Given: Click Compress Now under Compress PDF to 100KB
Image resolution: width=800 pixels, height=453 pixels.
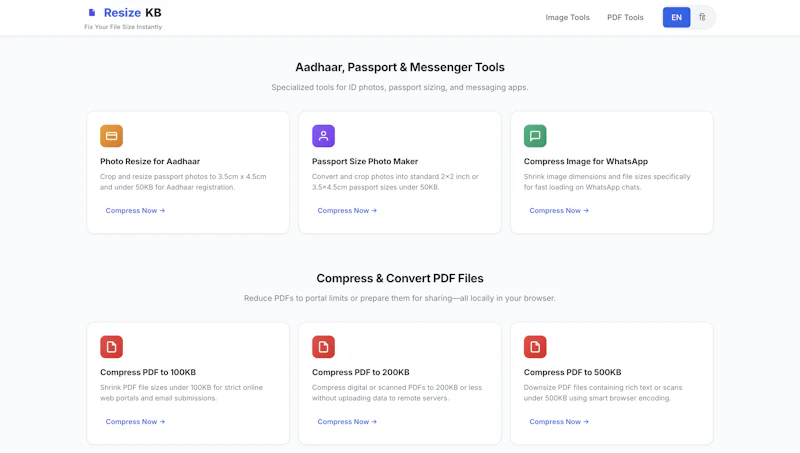Looking at the screenshot, I should tap(135, 422).
